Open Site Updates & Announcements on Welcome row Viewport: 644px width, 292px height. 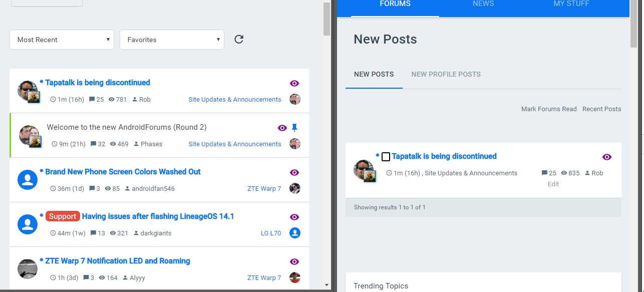coord(235,144)
